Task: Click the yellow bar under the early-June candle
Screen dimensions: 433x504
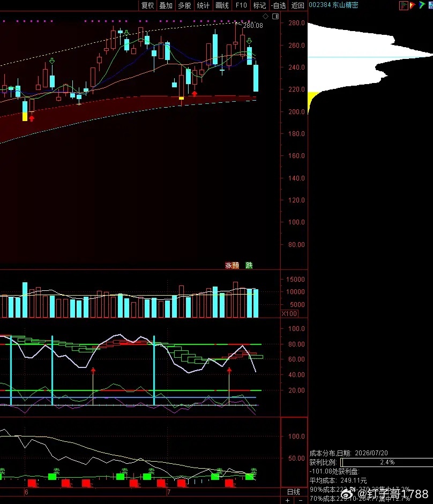Action: click(x=25, y=117)
